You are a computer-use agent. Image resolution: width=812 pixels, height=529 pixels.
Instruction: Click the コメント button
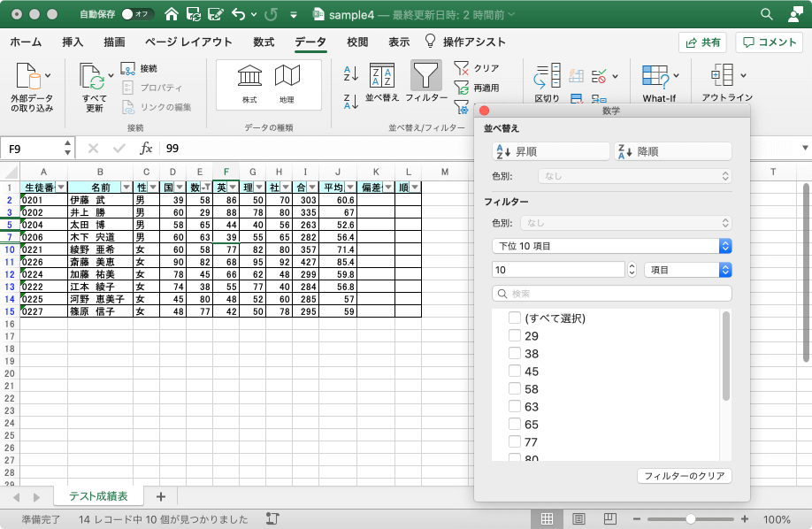click(769, 42)
